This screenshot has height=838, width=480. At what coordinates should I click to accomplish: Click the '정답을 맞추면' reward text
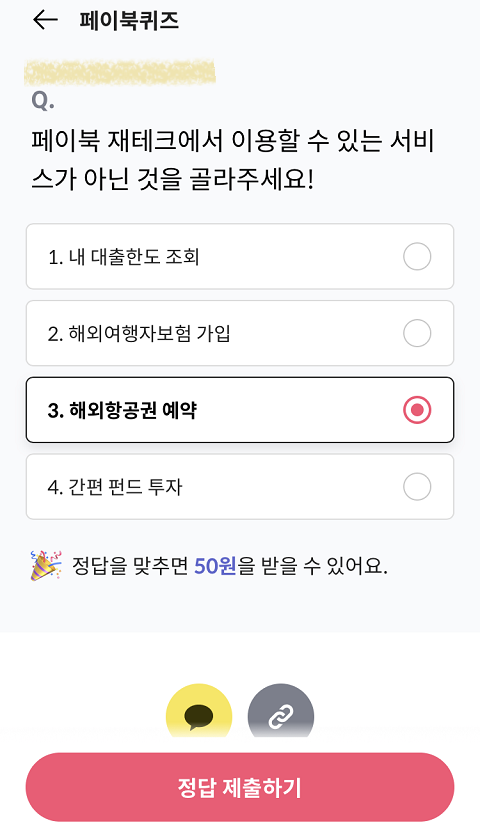pyautogui.click(x=130, y=565)
